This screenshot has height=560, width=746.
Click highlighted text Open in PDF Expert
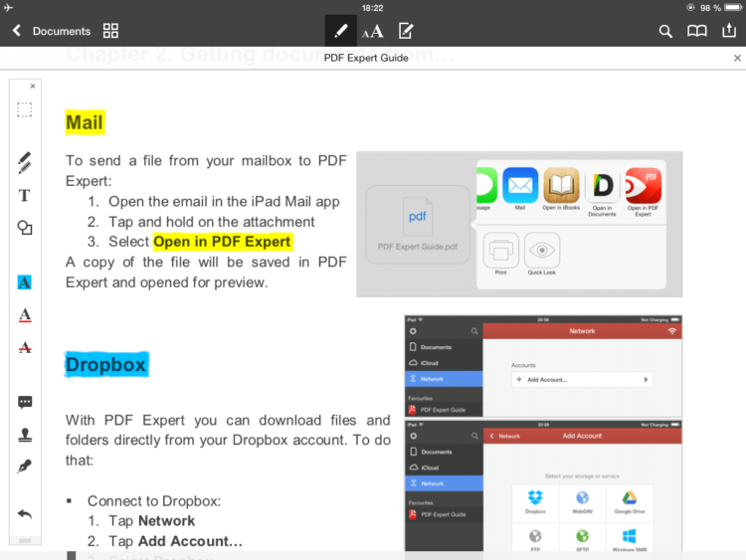222,242
